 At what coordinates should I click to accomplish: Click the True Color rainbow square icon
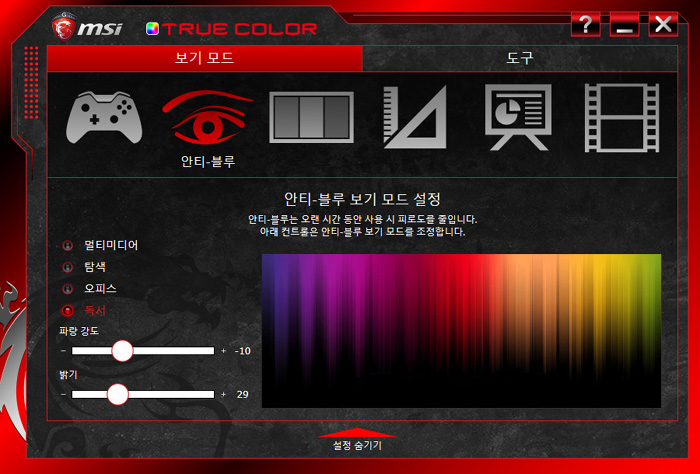point(152,29)
